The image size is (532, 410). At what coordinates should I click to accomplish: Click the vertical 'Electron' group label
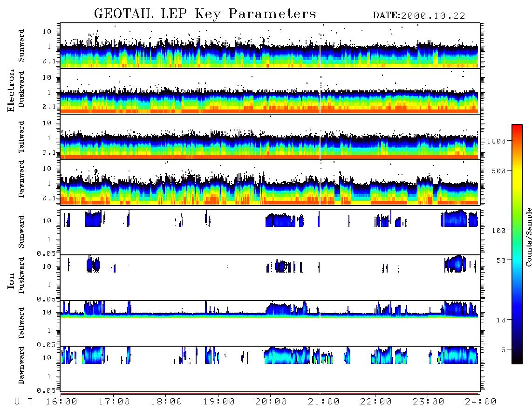point(11,90)
